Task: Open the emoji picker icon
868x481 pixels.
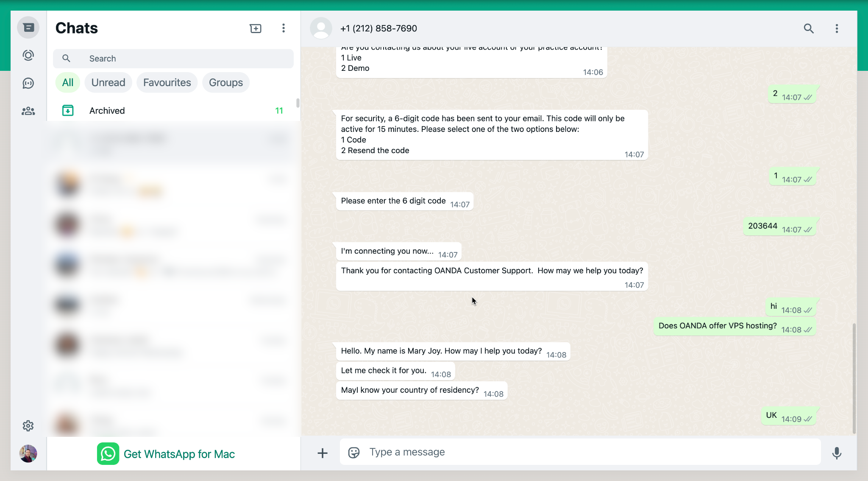Action: point(354,453)
